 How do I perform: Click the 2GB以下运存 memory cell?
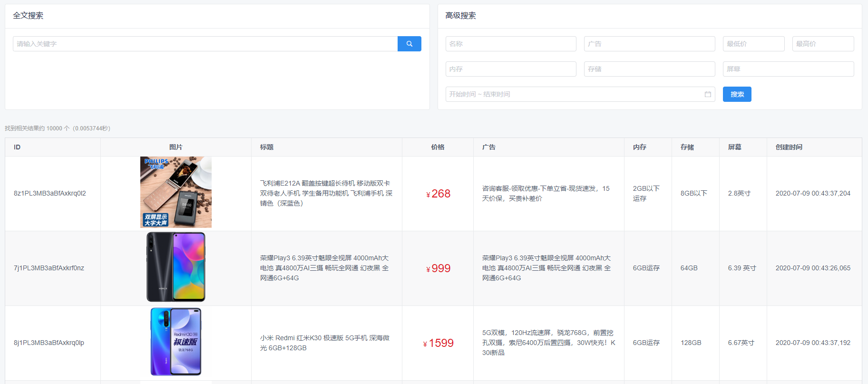(x=646, y=193)
